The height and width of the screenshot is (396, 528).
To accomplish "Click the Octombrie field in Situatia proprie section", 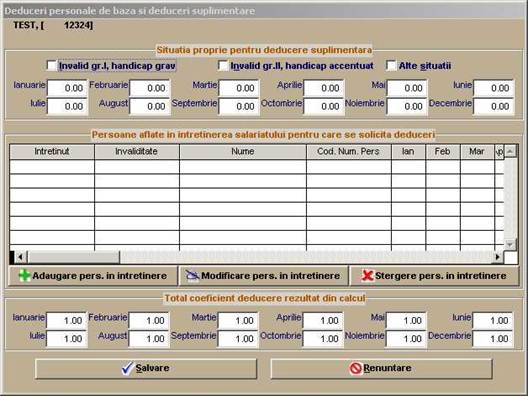I will click(x=324, y=106).
